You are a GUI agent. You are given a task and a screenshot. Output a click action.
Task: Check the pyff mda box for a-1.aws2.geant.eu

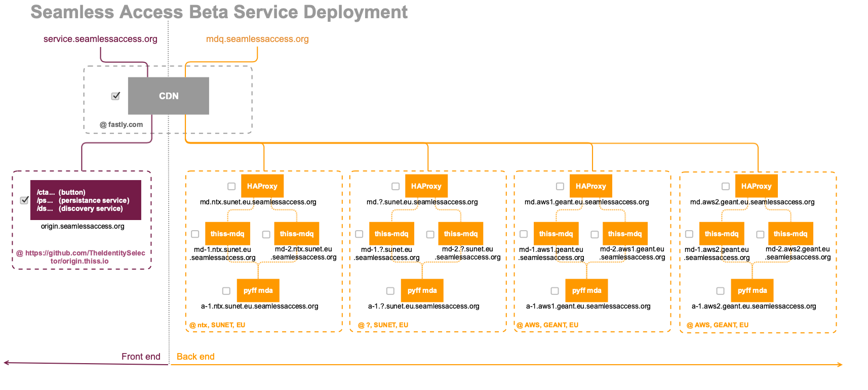coord(721,291)
